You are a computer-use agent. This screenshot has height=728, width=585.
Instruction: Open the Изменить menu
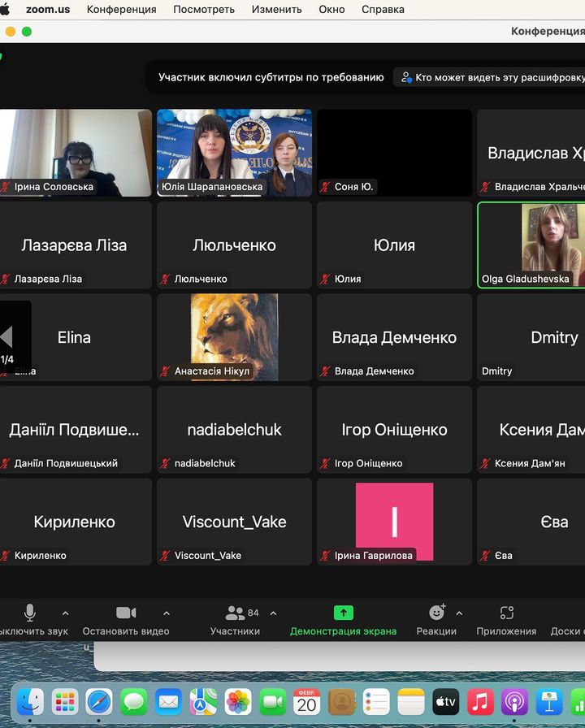[x=277, y=9]
